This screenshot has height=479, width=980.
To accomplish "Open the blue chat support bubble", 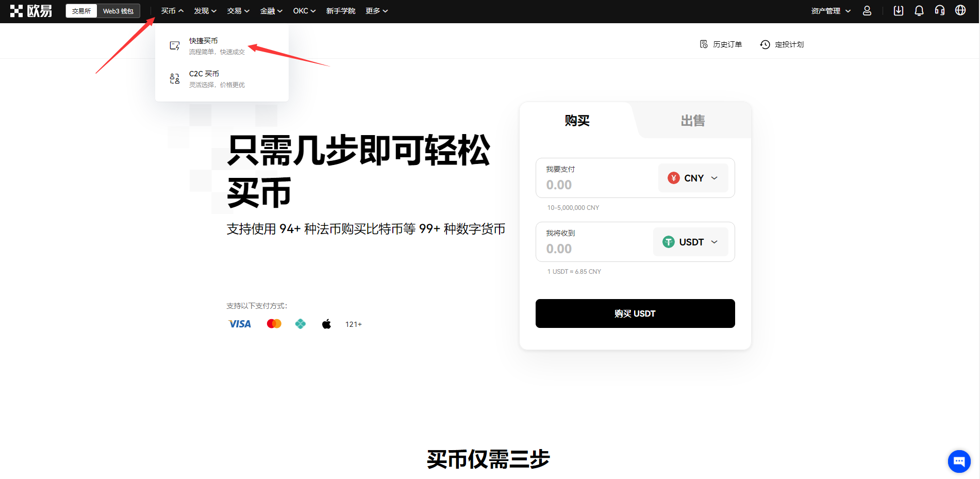I will coord(959,461).
